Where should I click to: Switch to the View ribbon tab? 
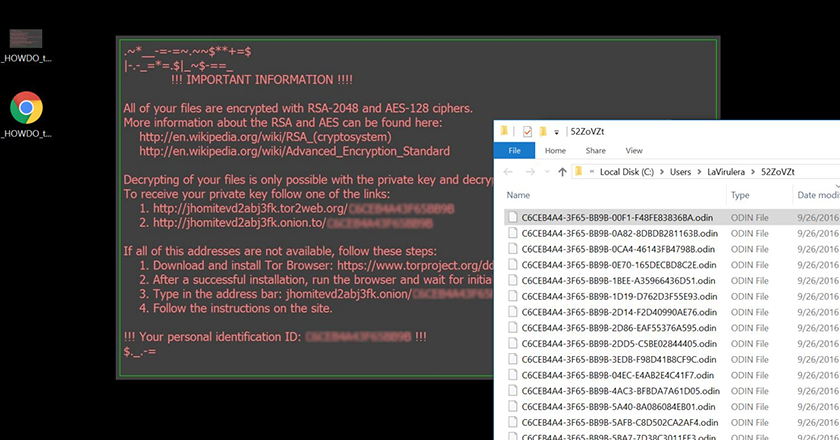(635, 150)
